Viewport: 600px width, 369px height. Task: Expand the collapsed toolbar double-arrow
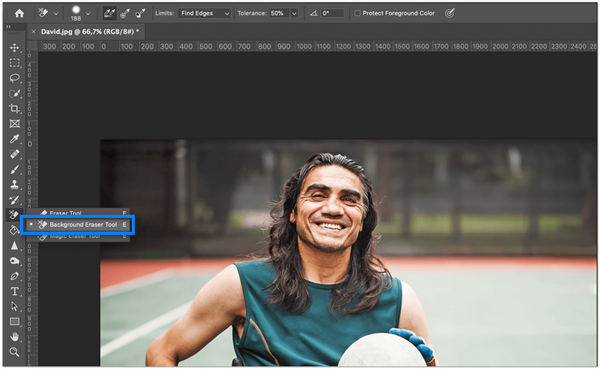(x=8, y=27)
